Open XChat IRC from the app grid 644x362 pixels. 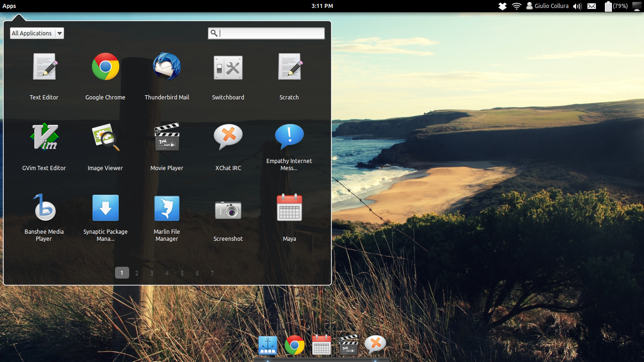point(228,137)
